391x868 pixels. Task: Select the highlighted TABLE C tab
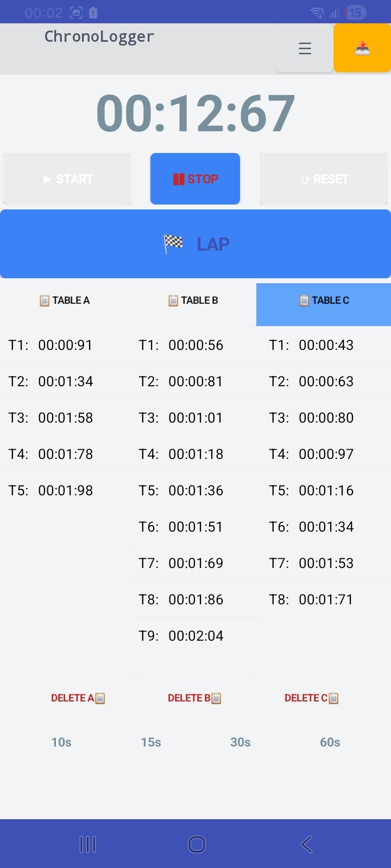(324, 301)
